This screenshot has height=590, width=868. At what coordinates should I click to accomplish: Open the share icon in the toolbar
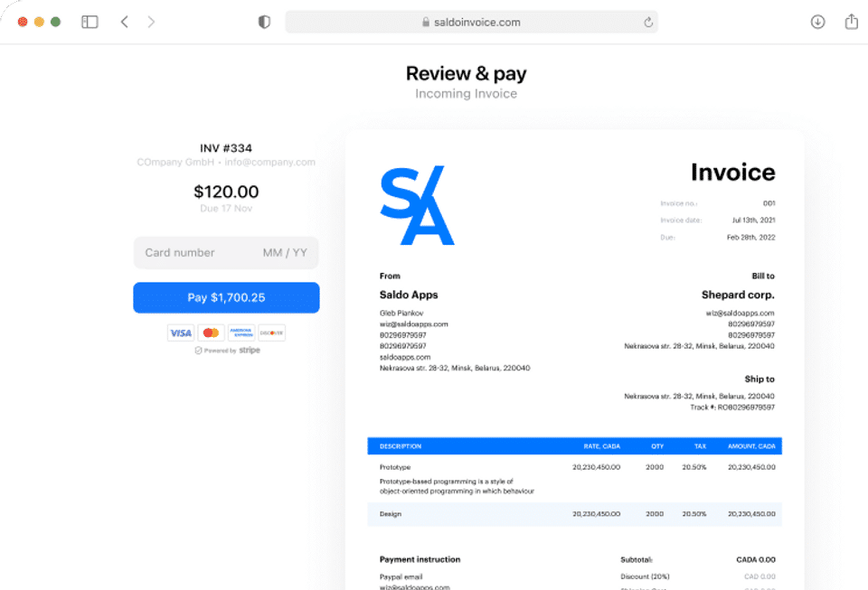[852, 22]
